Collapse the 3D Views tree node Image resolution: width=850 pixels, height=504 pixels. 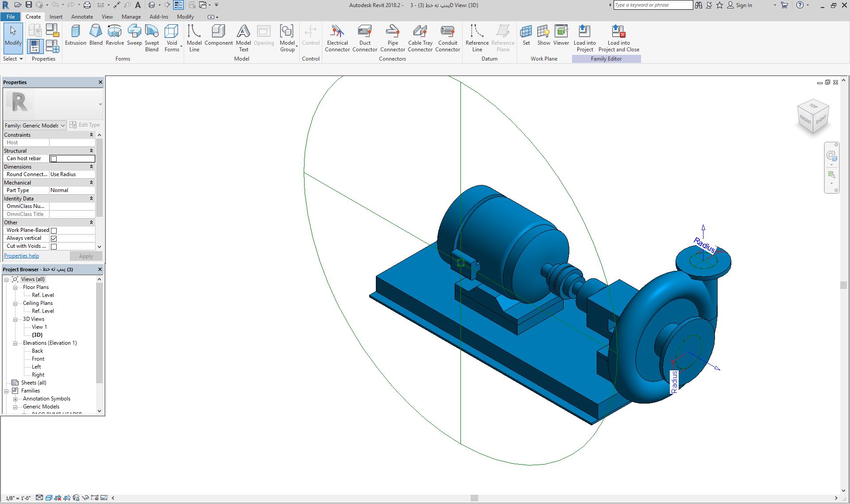15,319
